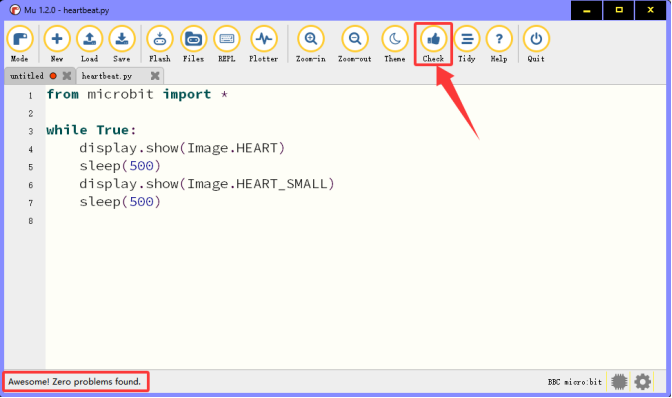This screenshot has width=672, height=398.
Task: Click line number 2 in the gutter
Action: [31, 114]
